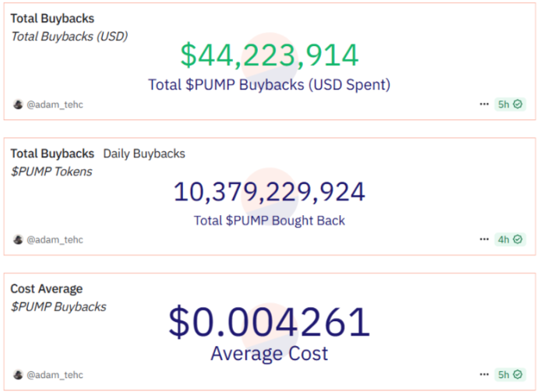547x392 pixels.
Task: Click the Total Buybacks title of the first card
Action: coord(52,18)
